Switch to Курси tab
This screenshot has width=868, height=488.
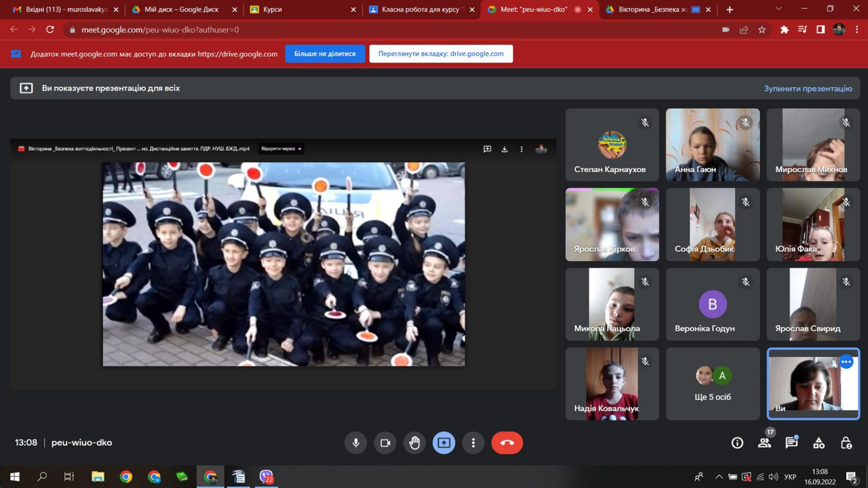[x=302, y=9]
